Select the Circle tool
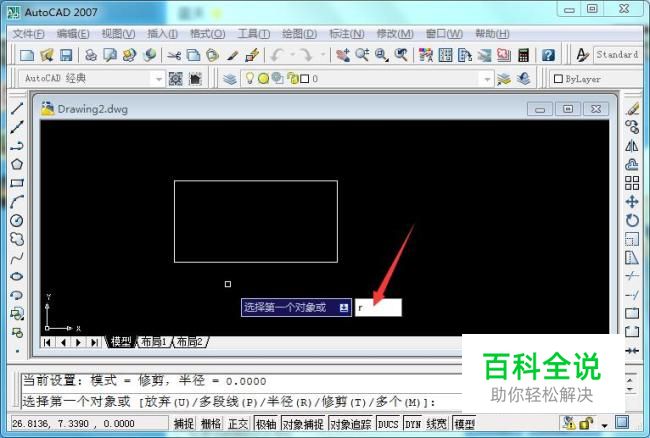The image size is (650, 438). pyautogui.click(x=17, y=220)
